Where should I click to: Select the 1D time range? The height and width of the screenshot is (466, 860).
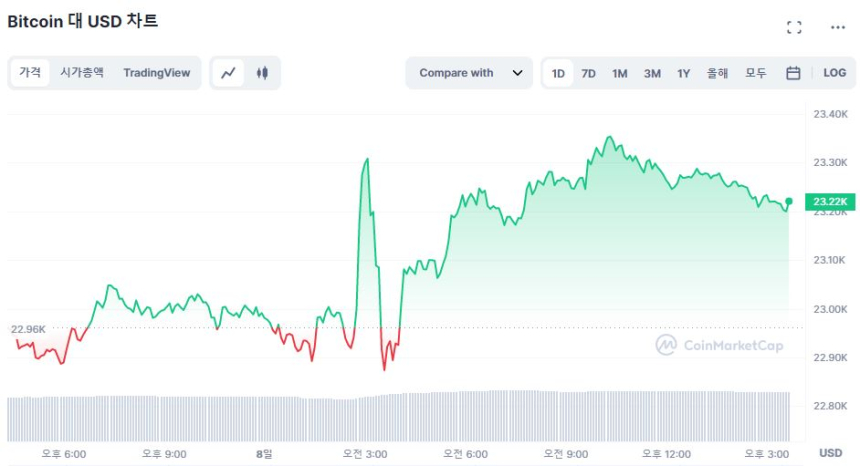point(558,73)
